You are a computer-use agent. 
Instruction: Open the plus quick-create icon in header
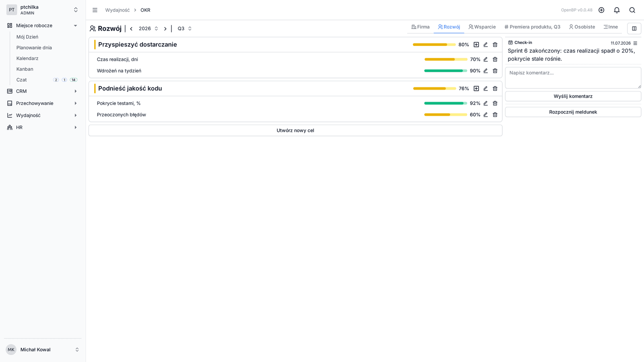pyautogui.click(x=601, y=10)
